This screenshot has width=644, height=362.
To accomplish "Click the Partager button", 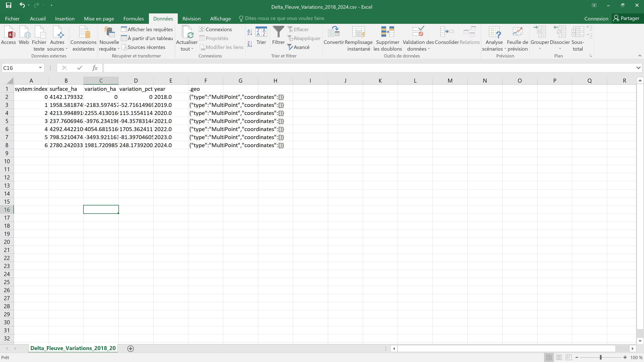I will [x=627, y=18].
